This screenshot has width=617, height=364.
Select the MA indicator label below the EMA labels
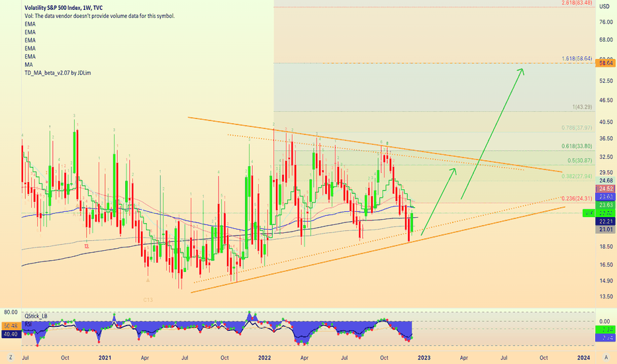[28, 65]
